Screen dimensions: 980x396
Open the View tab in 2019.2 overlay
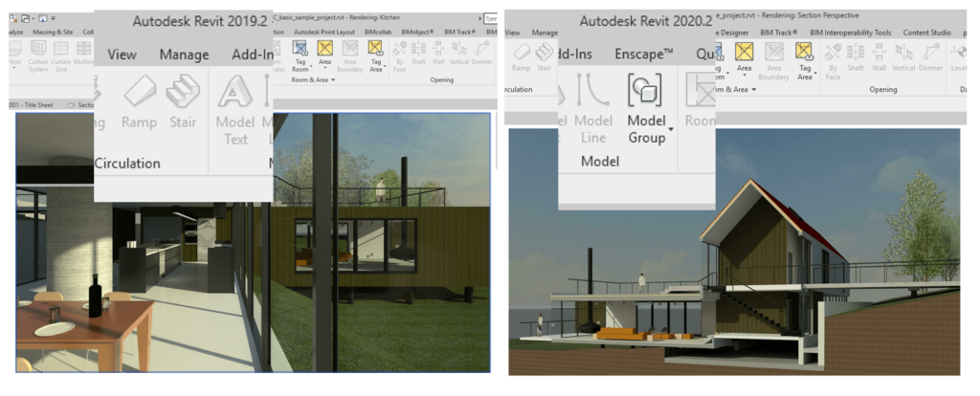[122, 55]
